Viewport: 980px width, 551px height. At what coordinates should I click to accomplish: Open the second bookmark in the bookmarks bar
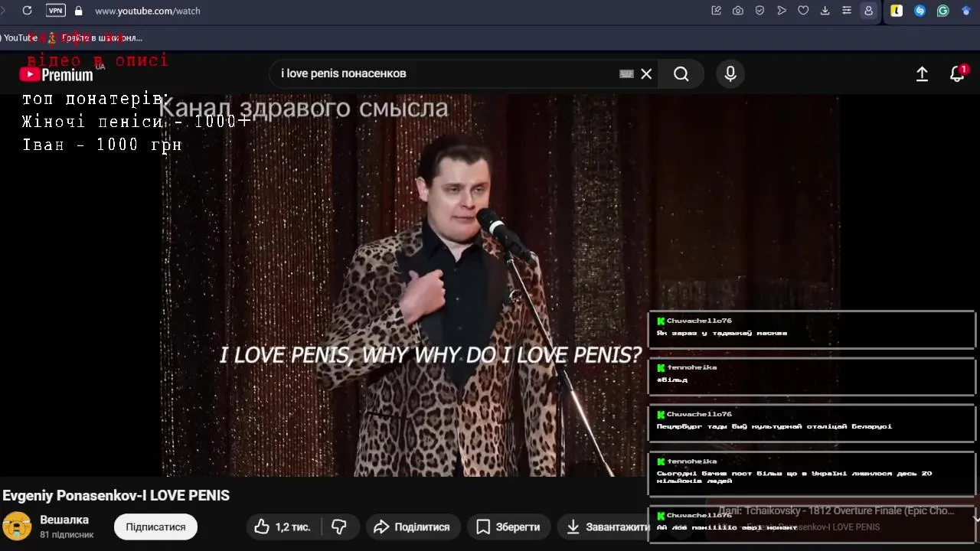tap(96, 37)
